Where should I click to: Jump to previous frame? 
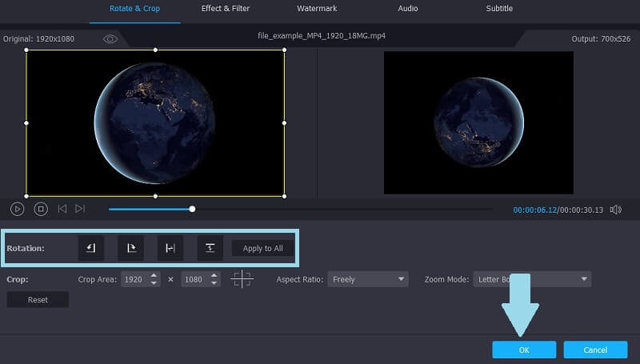(x=62, y=209)
